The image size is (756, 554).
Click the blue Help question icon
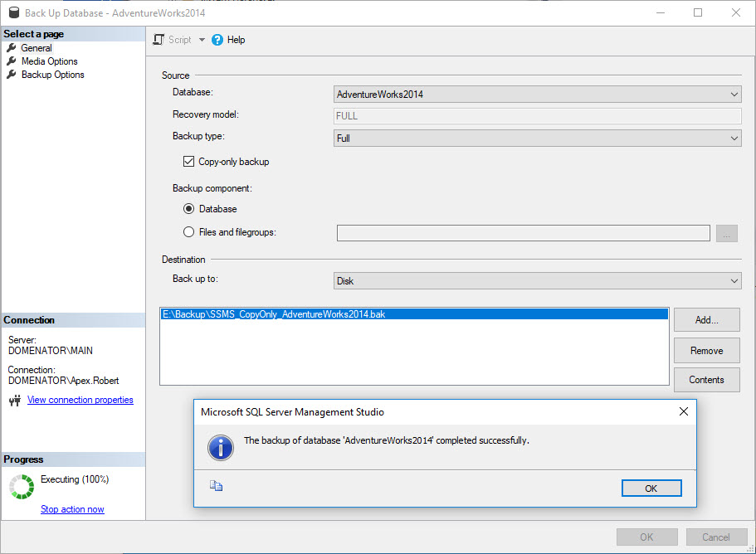217,40
